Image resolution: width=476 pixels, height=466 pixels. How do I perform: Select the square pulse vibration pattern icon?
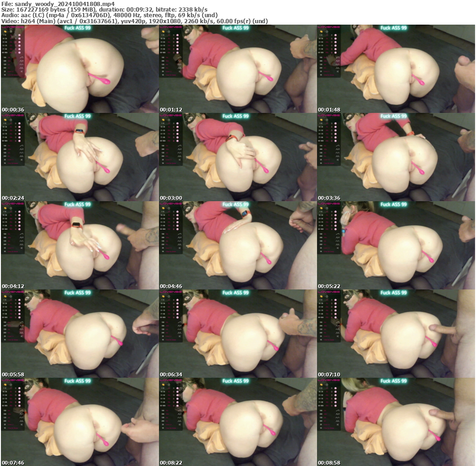[22, 68]
